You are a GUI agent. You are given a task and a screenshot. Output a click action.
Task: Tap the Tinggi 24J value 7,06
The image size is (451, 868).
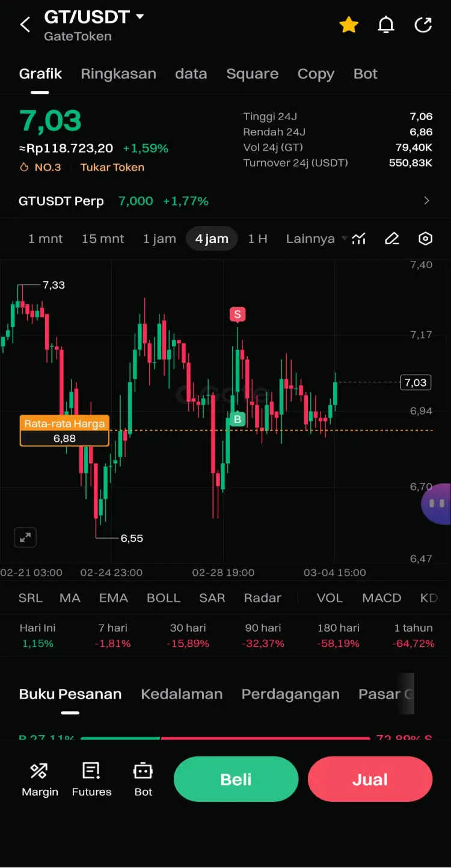point(421,117)
